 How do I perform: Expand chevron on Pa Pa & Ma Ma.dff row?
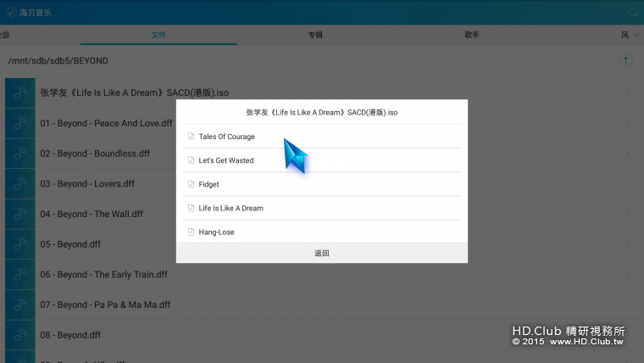tap(627, 305)
